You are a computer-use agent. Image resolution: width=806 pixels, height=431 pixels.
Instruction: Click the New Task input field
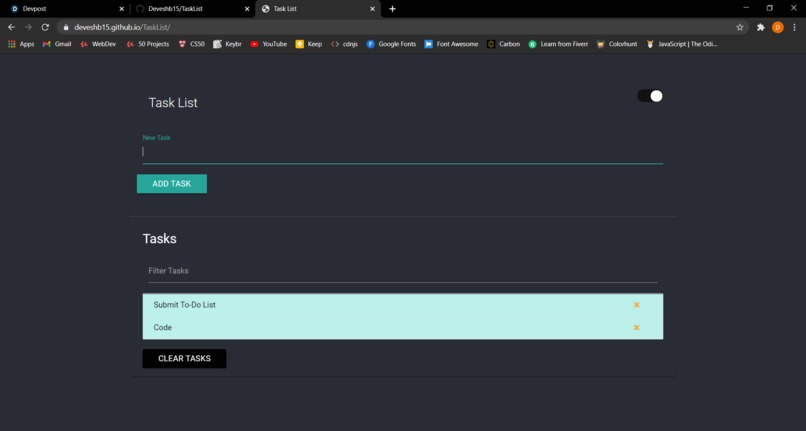tap(402, 152)
